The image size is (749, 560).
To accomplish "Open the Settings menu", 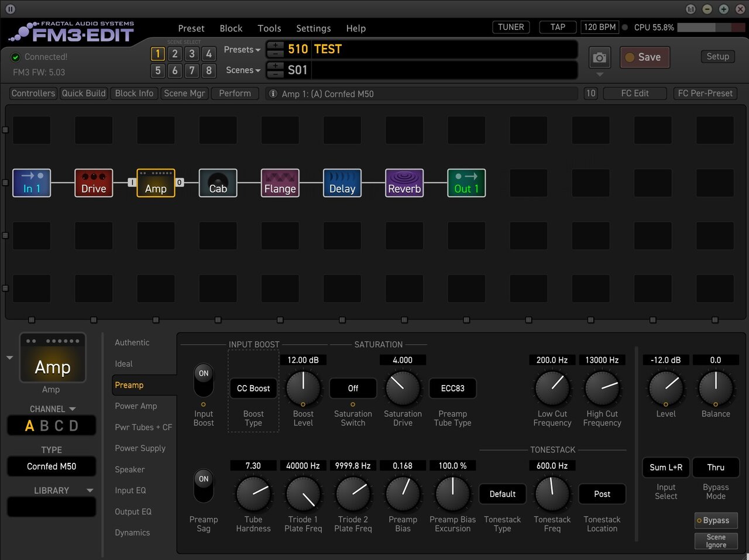I will point(314,28).
